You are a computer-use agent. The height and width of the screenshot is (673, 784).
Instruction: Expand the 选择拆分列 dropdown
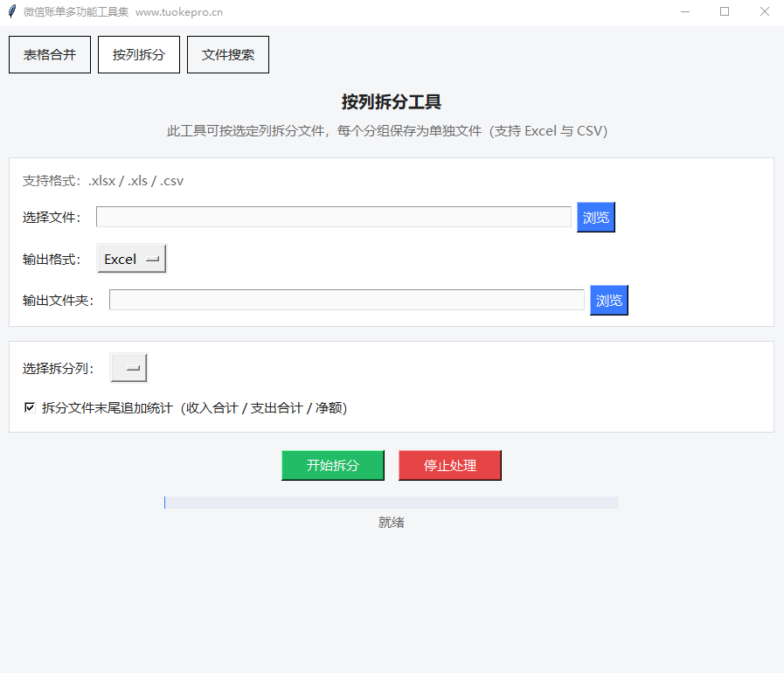(x=128, y=368)
